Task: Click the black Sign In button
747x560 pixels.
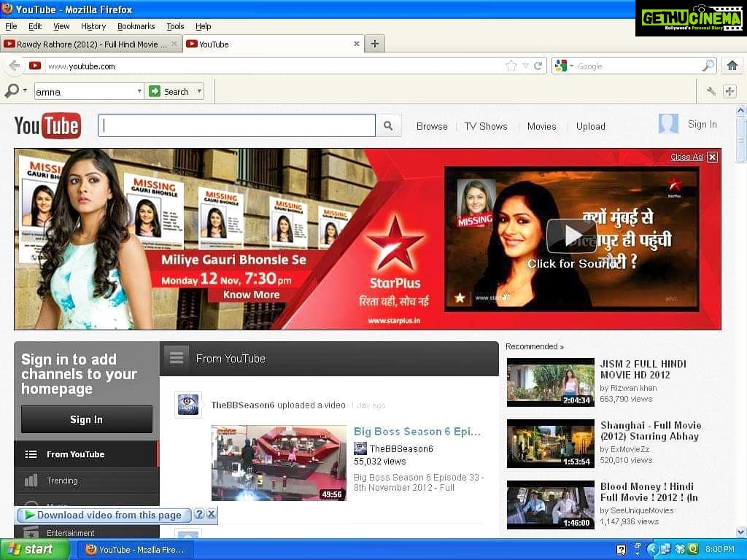Action: coord(87,419)
